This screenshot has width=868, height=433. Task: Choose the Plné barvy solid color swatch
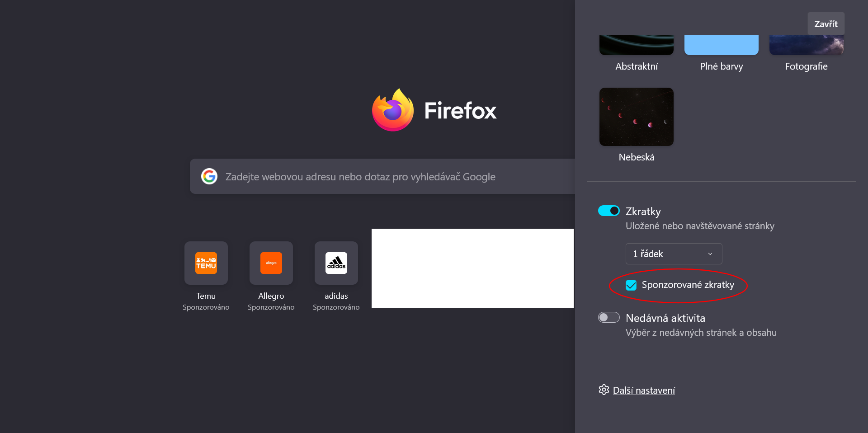[x=722, y=45]
